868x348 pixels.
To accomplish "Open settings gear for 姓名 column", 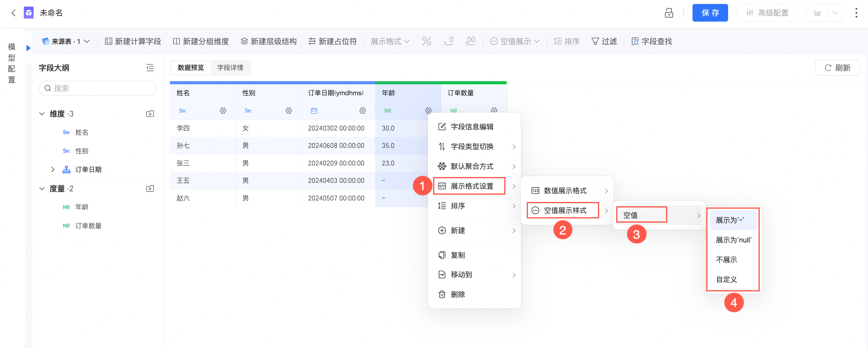I will (223, 110).
